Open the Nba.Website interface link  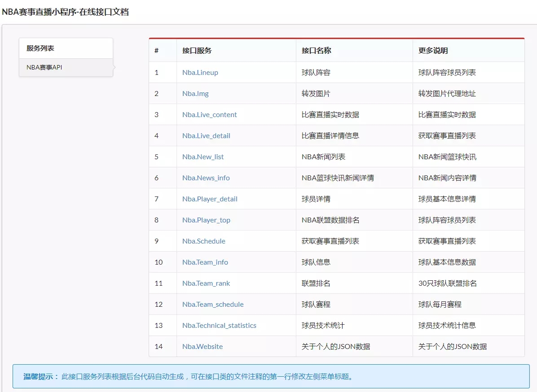(x=202, y=347)
